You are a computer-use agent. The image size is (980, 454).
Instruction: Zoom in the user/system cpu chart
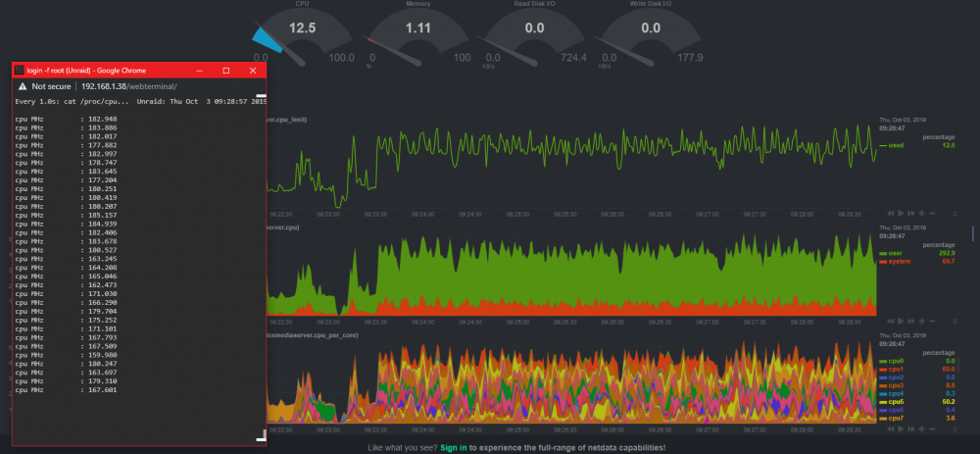point(922,321)
